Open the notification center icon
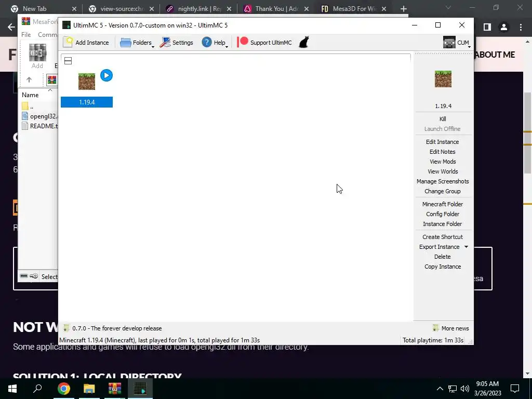The height and width of the screenshot is (399, 532). click(515, 389)
